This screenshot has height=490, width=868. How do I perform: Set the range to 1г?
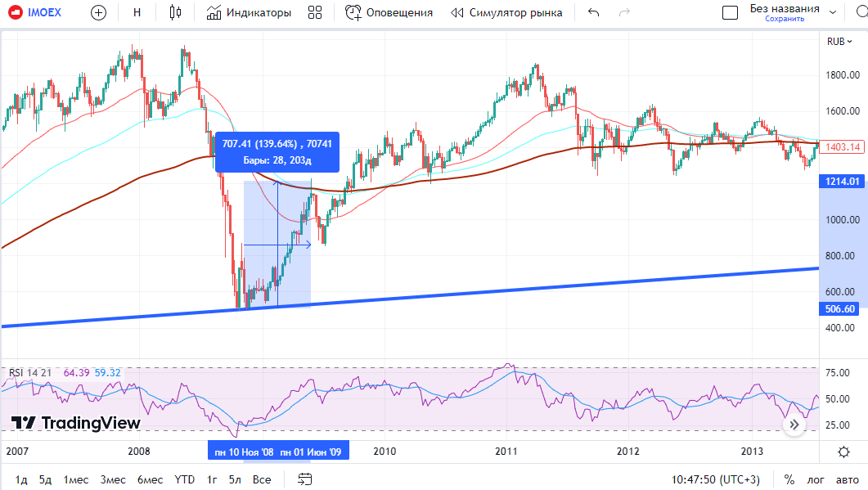pyautogui.click(x=212, y=479)
